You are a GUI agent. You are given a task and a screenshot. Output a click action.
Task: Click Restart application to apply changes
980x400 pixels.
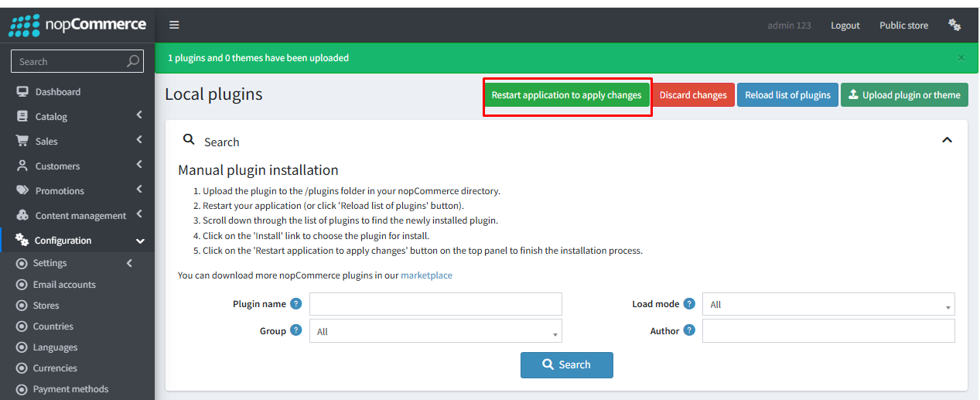(566, 95)
